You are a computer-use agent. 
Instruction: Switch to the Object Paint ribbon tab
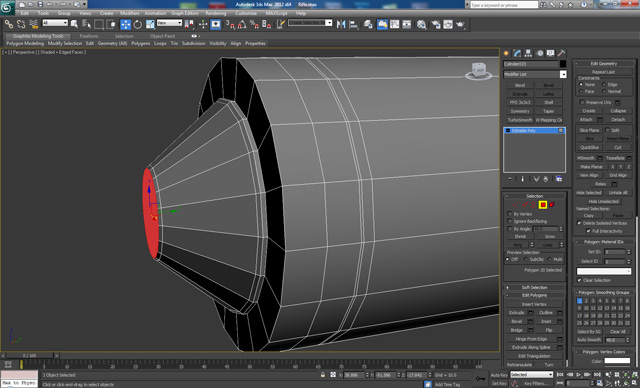pos(162,36)
